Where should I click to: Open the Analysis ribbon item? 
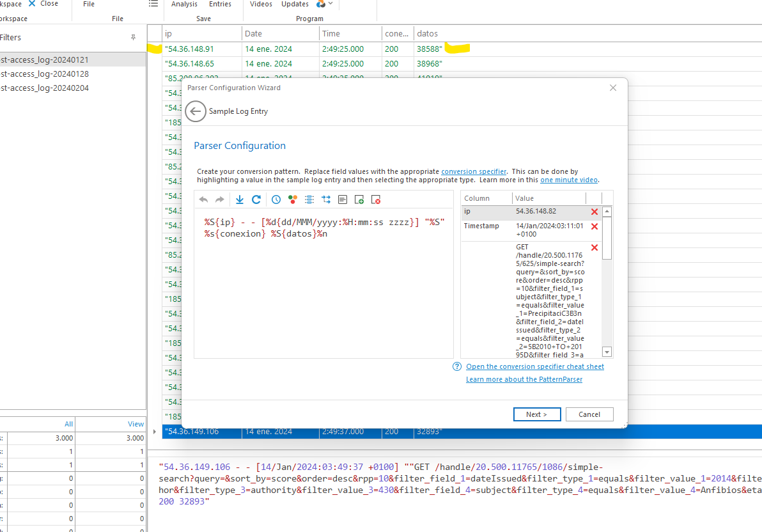[x=184, y=4]
